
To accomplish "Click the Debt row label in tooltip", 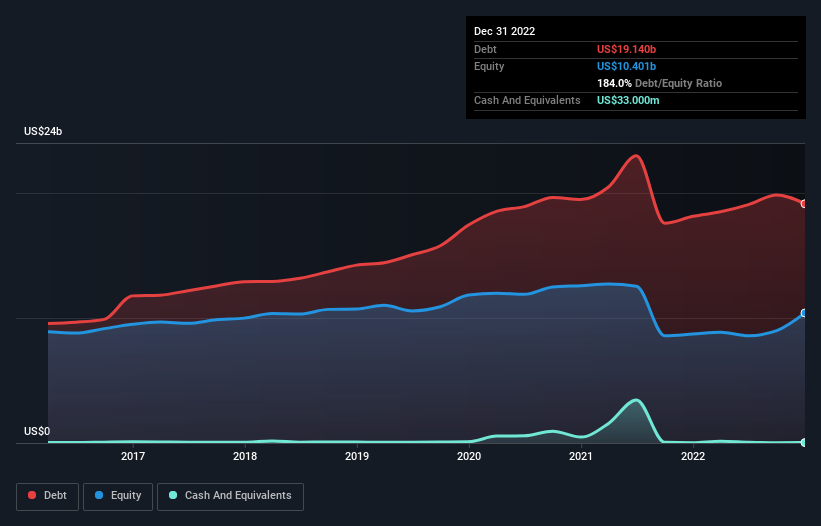I will pyautogui.click(x=485, y=49).
